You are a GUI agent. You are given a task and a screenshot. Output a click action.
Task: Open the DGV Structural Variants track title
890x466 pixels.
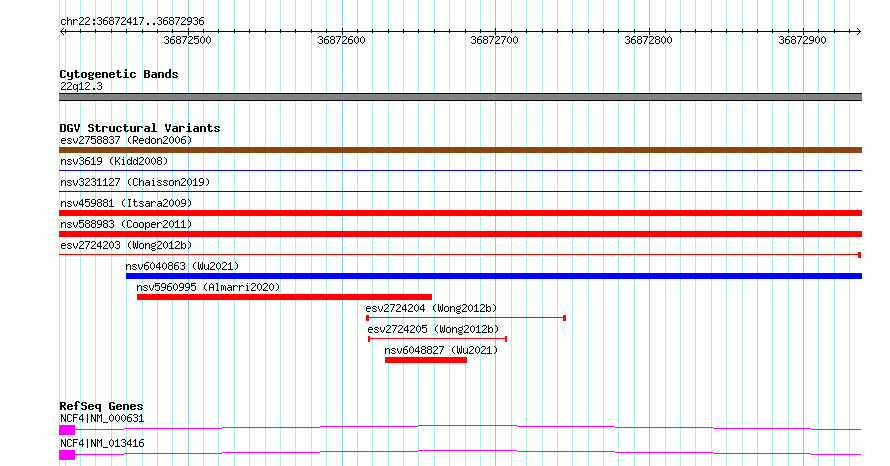140,128
